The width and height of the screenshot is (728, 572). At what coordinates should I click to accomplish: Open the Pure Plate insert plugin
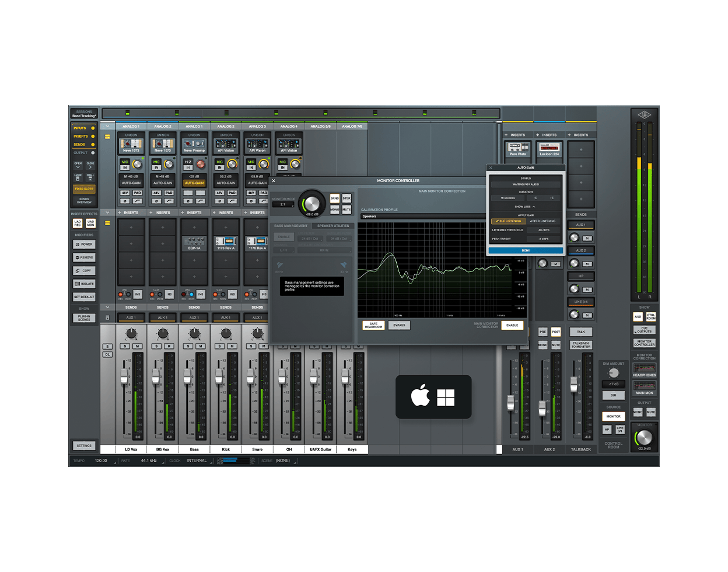[x=517, y=149]
